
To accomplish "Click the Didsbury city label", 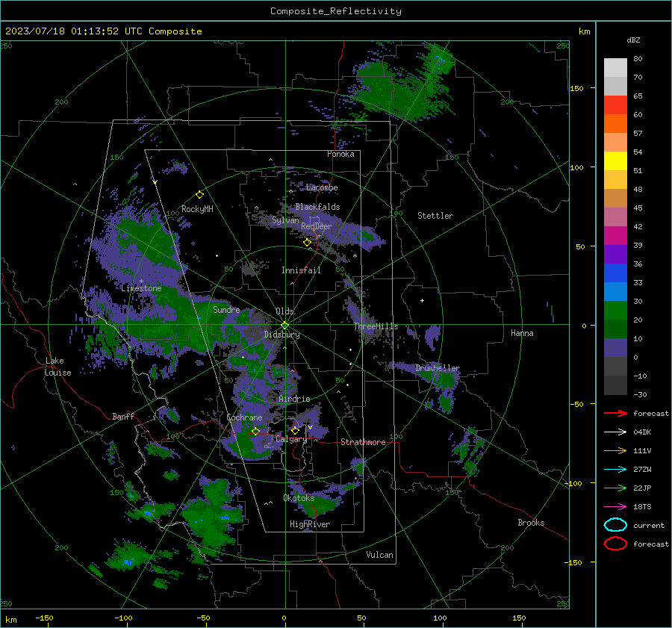I will [281, 335].
